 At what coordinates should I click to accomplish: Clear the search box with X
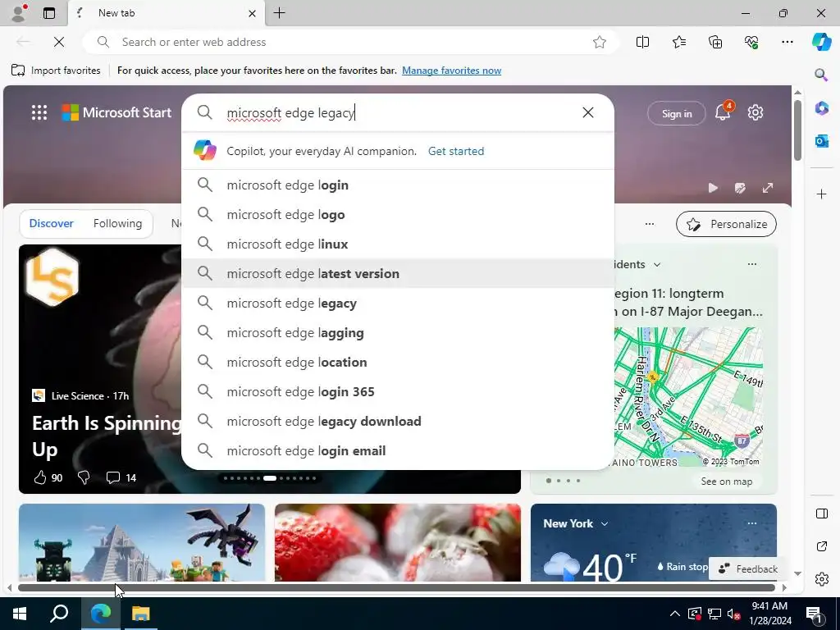(x=587, y=112)
